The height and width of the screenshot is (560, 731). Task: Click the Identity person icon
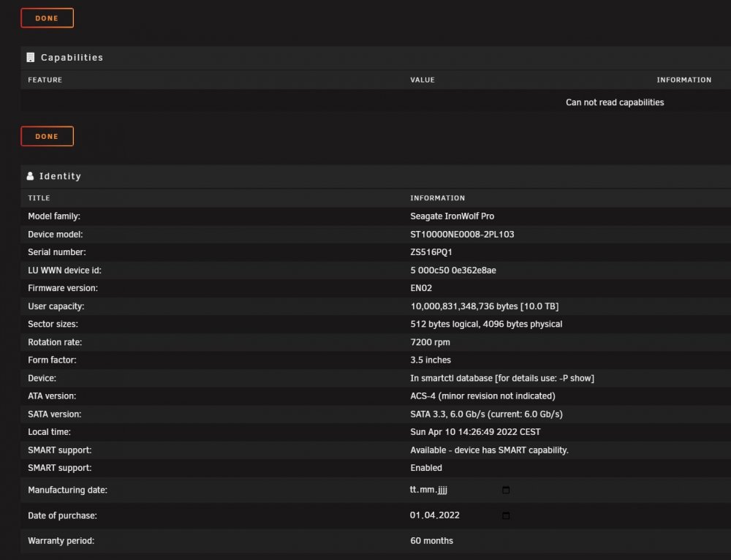tap(30, 175)
